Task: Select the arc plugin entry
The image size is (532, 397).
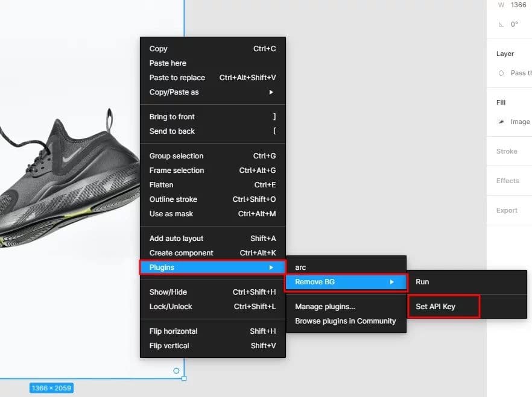Action: click(300, 267)
